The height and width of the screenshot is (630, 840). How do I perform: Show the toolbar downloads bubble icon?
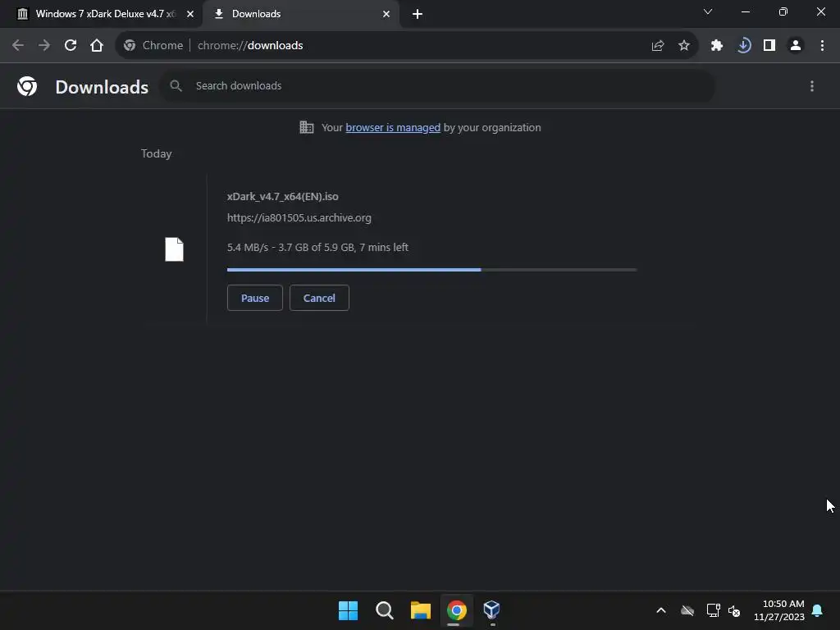(x=743, y=46)
